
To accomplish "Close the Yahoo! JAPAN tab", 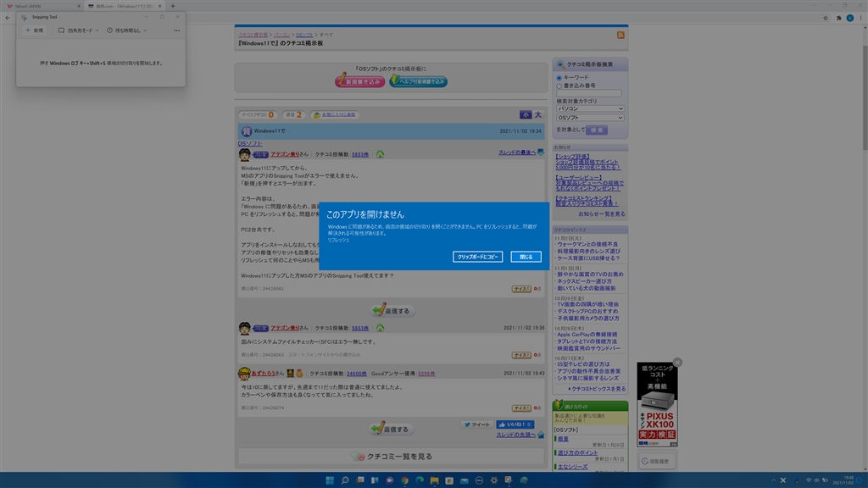I will point(78,6).
